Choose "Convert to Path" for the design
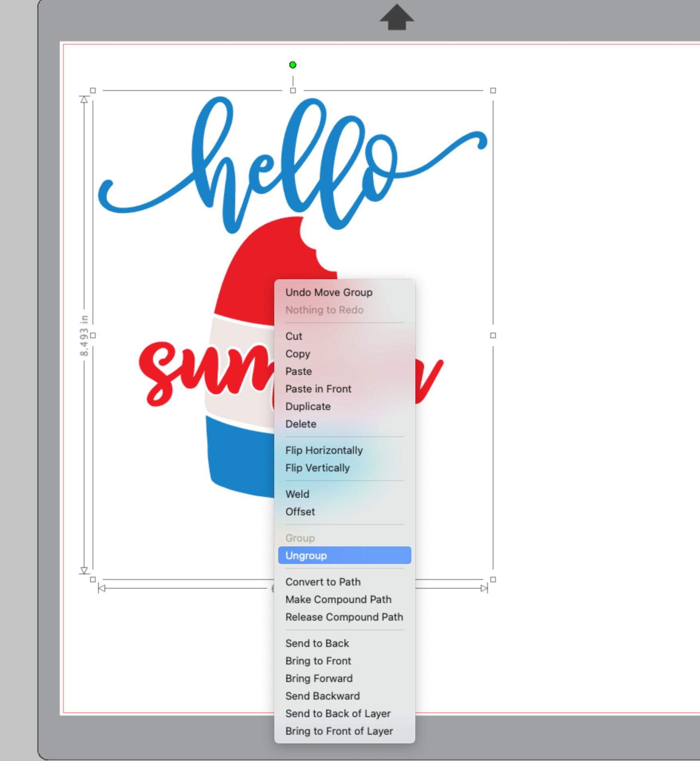This screenshot has width=700, height=761. pos(323,582)
